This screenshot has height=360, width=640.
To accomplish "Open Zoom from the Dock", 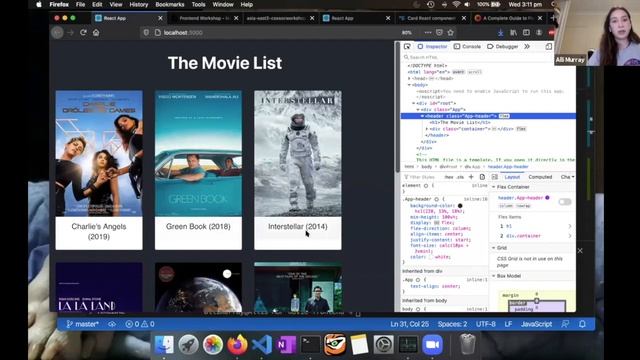I will coord(432,345).
